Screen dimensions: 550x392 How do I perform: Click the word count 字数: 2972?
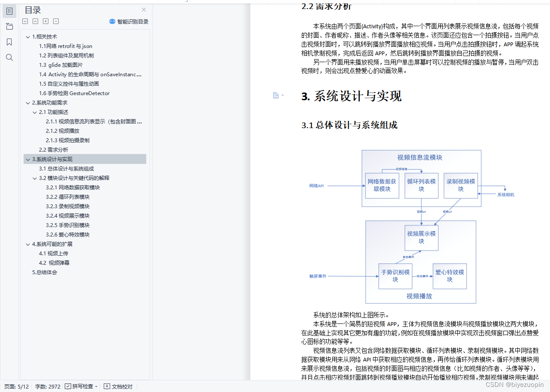pyautogui.click(x=48, y=386)
